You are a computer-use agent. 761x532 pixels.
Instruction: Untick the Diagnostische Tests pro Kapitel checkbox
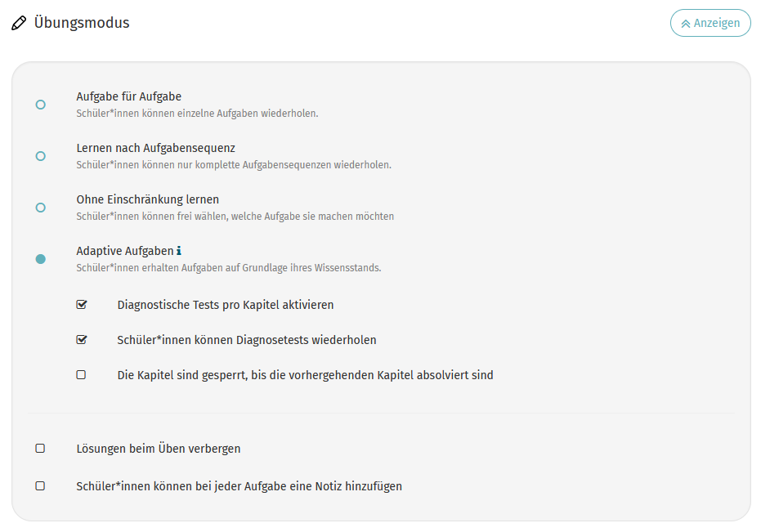point(81,305)
